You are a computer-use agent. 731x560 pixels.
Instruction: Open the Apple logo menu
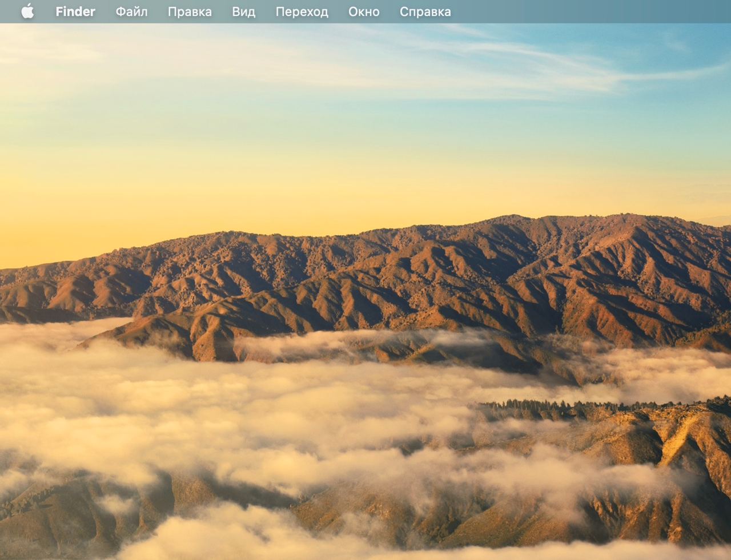pos(27,11)
